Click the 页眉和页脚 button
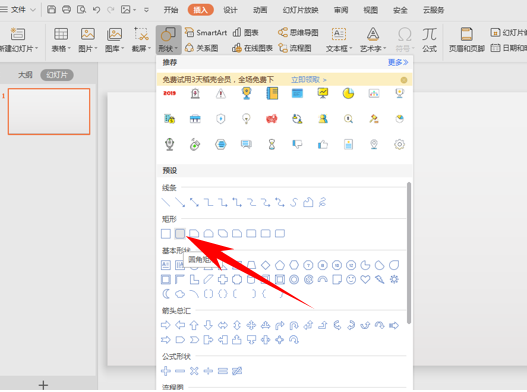This screenshot has height=392, width=527. click(x=467, y=40)
